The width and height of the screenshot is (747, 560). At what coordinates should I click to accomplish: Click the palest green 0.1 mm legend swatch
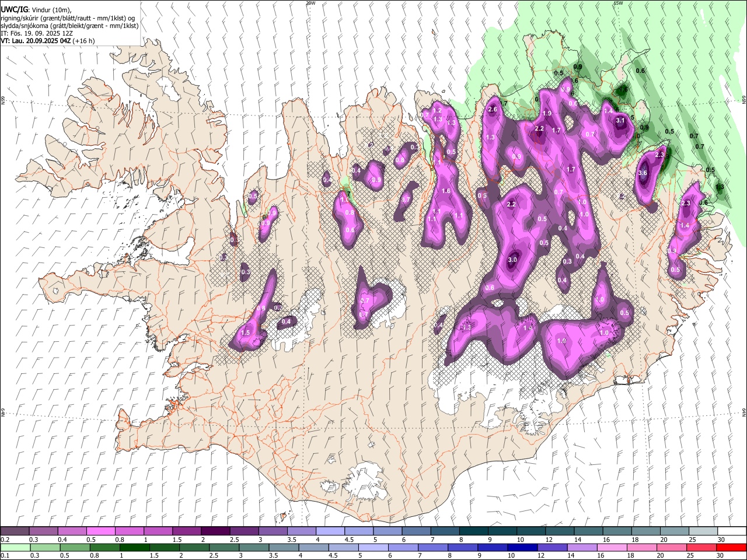15,548
